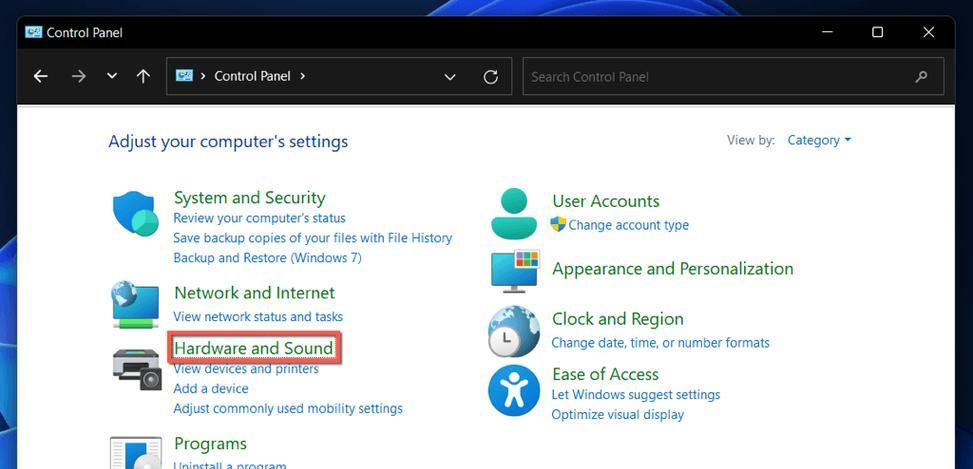
Task: Click the Back arrow navigation button
Action: (41, 76)
